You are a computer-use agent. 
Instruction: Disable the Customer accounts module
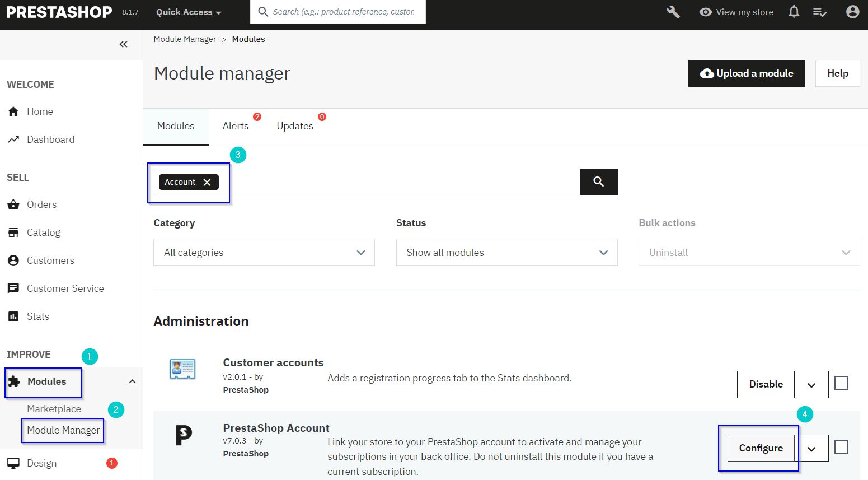pyautogui.click(x=766, y=384)
